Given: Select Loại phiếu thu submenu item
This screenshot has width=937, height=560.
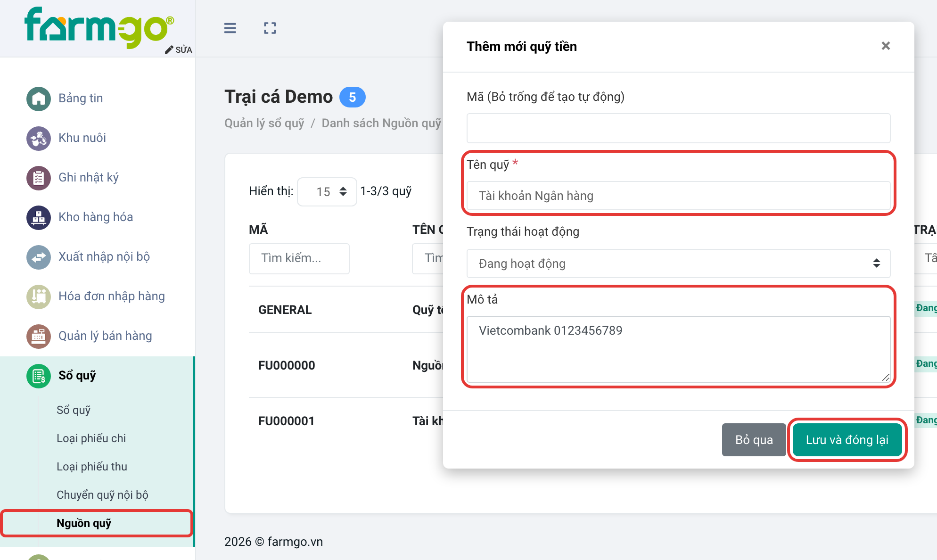Looking at the screenshot, I should coord(92,467).
